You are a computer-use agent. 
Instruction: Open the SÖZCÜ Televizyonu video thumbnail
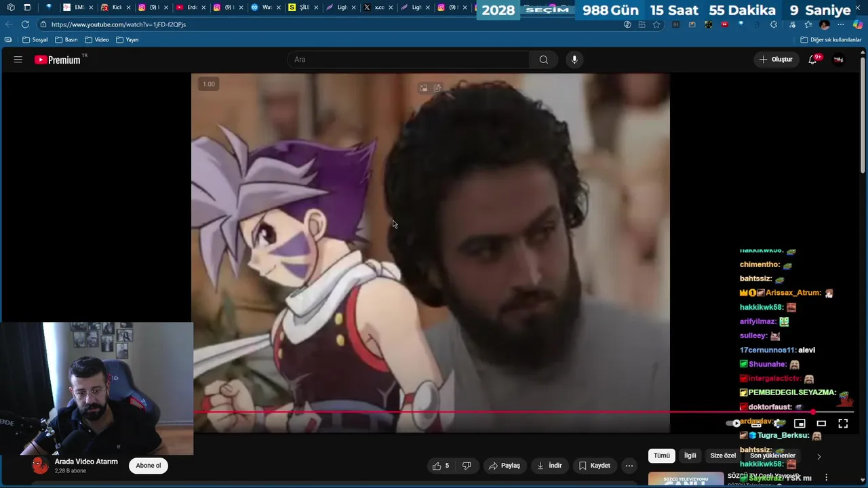click(686, 479)
